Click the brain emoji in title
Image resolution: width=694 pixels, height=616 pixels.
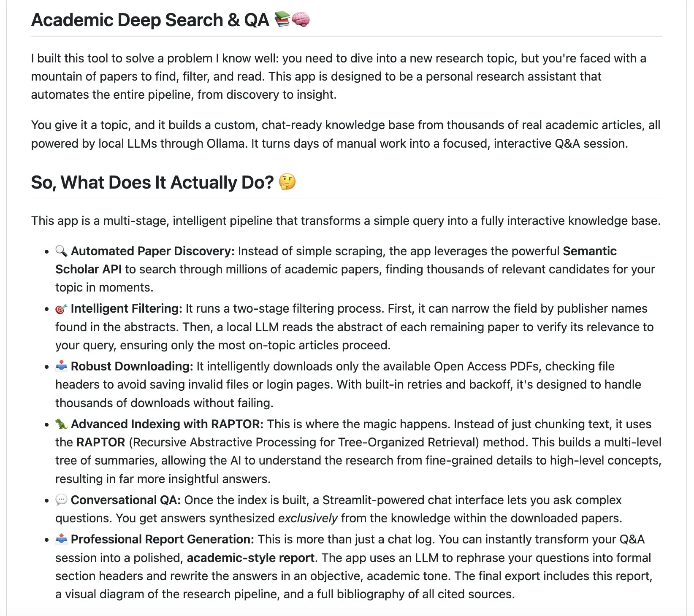tap(301, 19)
